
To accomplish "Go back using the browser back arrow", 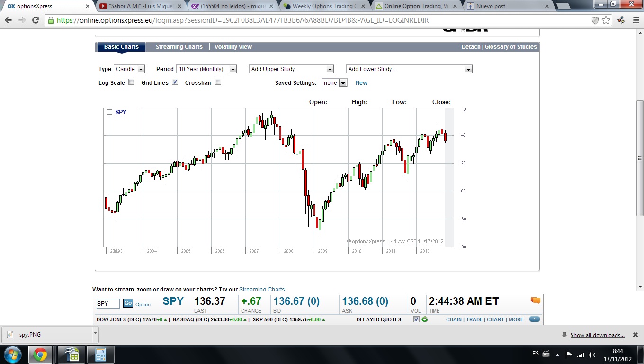I will click(8, 20).
